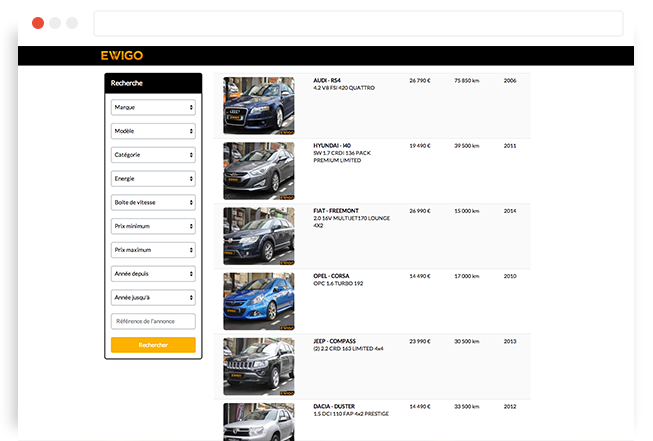
Task: Click the HYUNDAI - I40 title
Action: 332,145
